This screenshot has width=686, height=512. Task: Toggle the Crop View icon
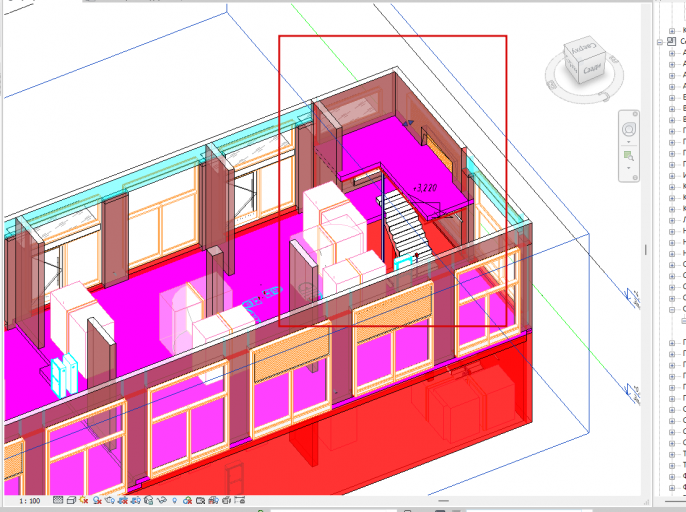(123, 500)
